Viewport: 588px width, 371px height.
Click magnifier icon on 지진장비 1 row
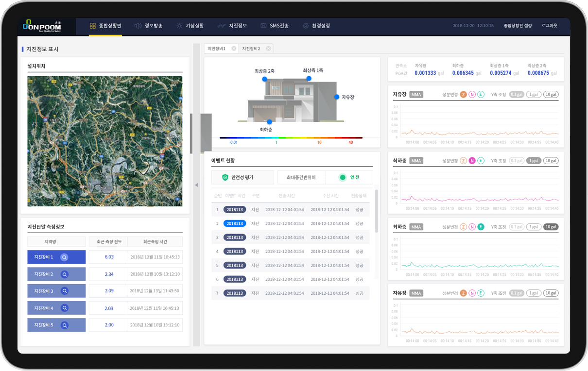(64, 257)
